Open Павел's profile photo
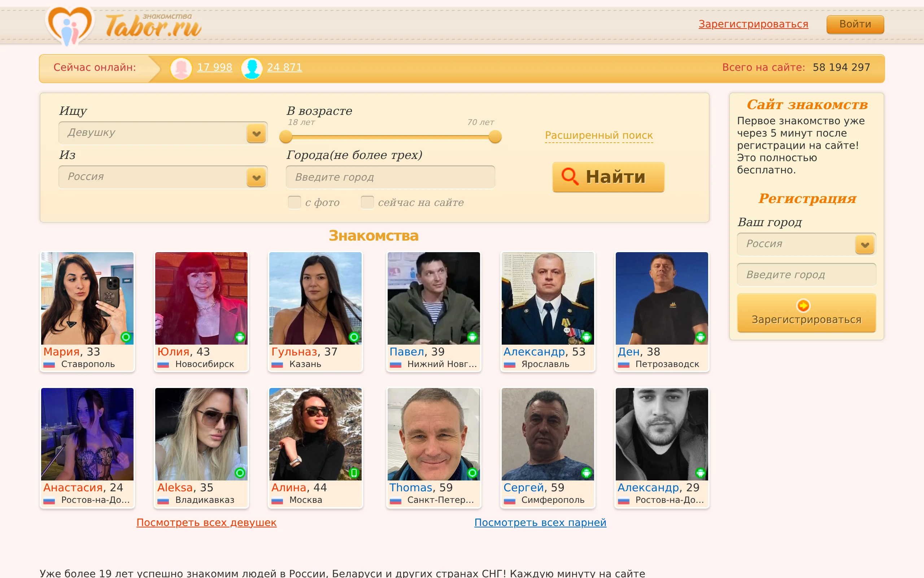 [x=434, y=298]
